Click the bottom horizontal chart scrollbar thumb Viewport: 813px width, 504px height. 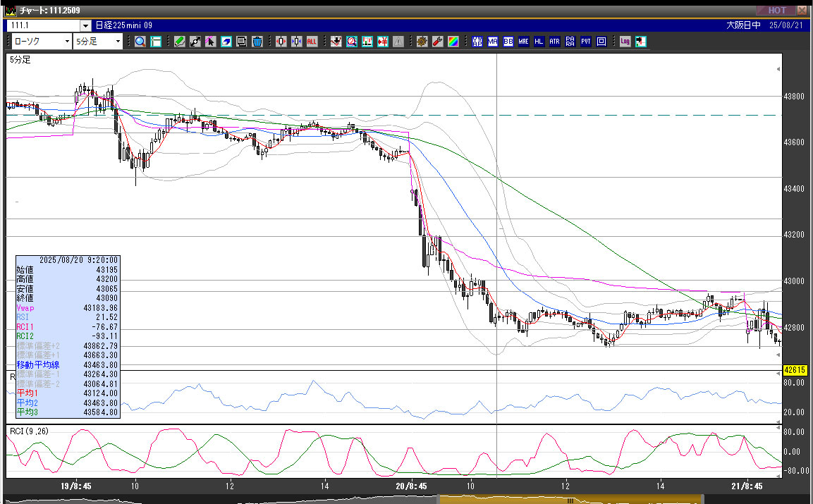pos(569,500)
